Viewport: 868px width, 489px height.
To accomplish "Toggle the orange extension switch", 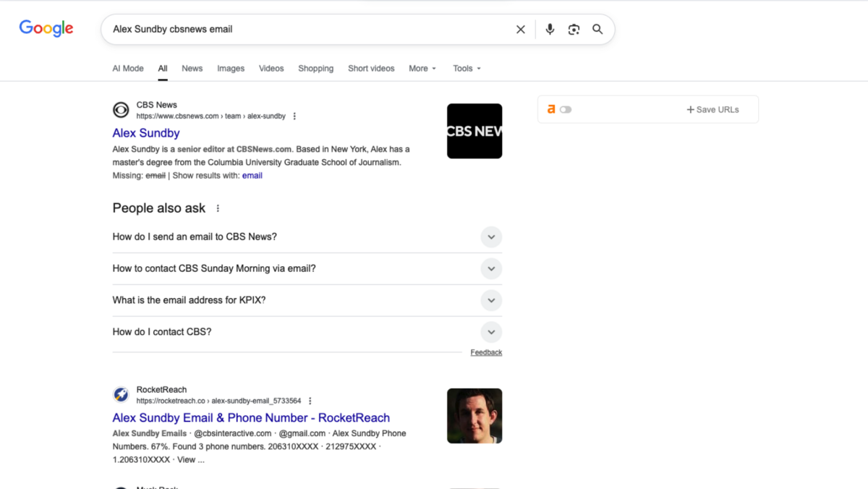I will point(565,110).
